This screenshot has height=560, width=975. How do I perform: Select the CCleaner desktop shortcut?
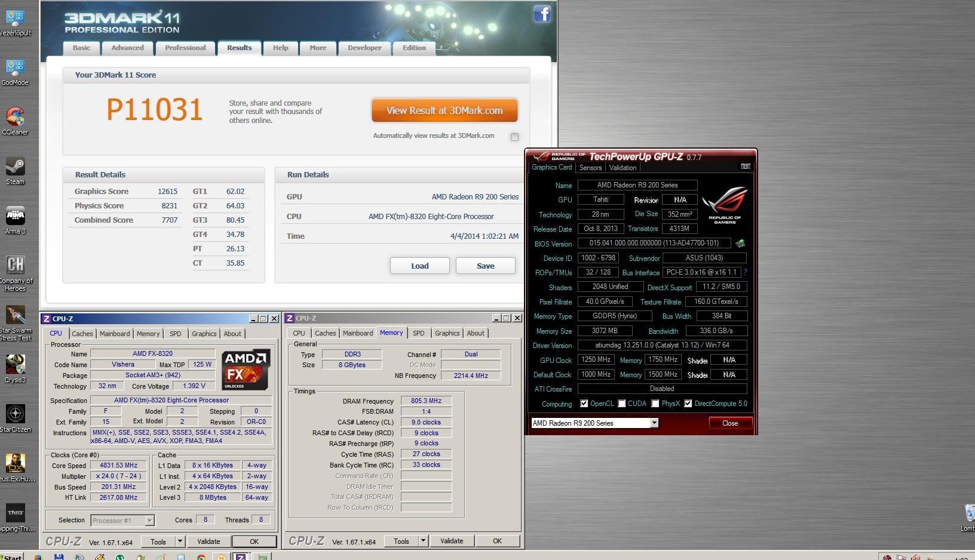[x=15, y=121]
